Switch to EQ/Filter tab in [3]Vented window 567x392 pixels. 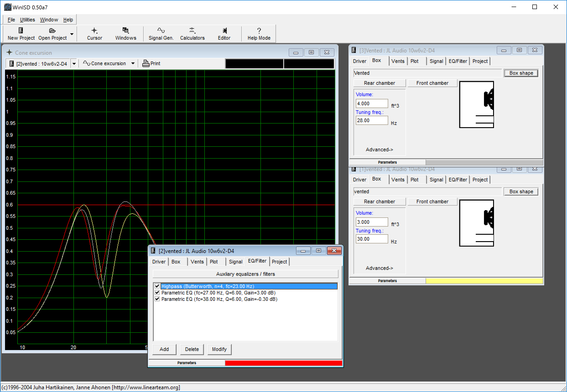pos(458,61)
